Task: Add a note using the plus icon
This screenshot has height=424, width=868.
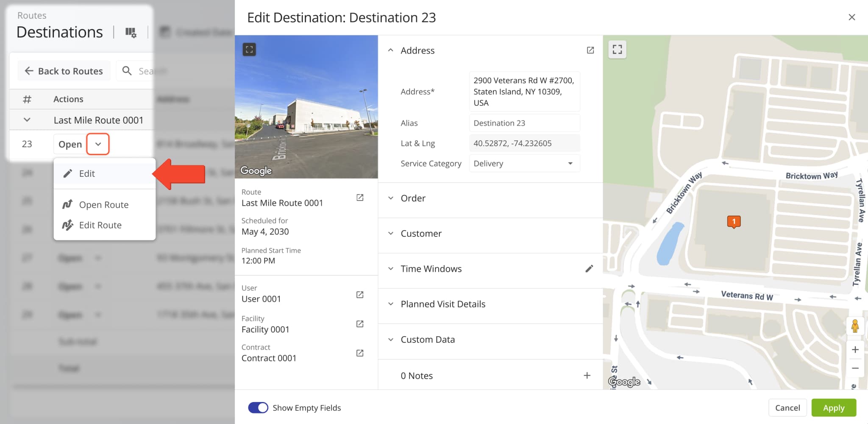Action: 587,375
